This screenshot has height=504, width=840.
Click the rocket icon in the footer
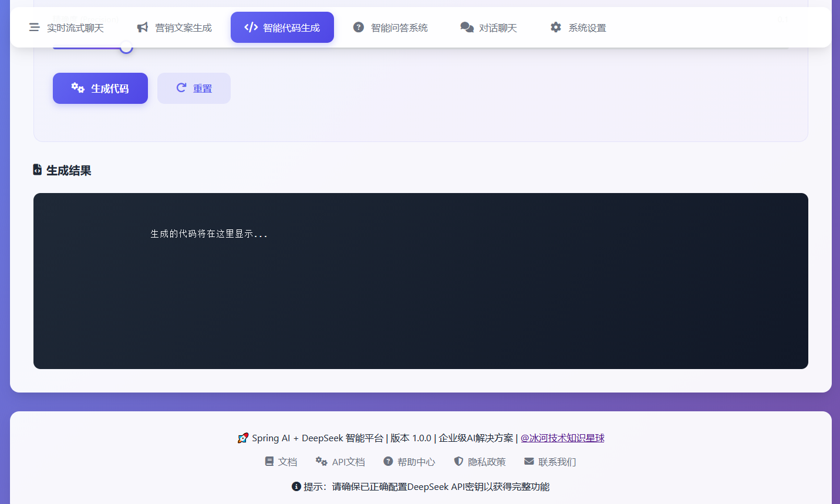point(243,438)
